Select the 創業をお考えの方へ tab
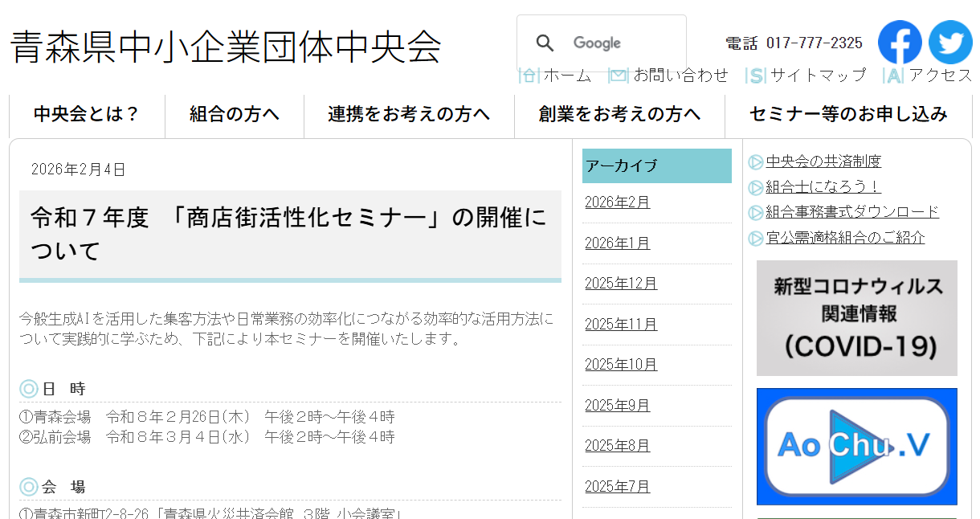Image resolution: width=980 pixels, height=519 pixels. click(619, 115)
